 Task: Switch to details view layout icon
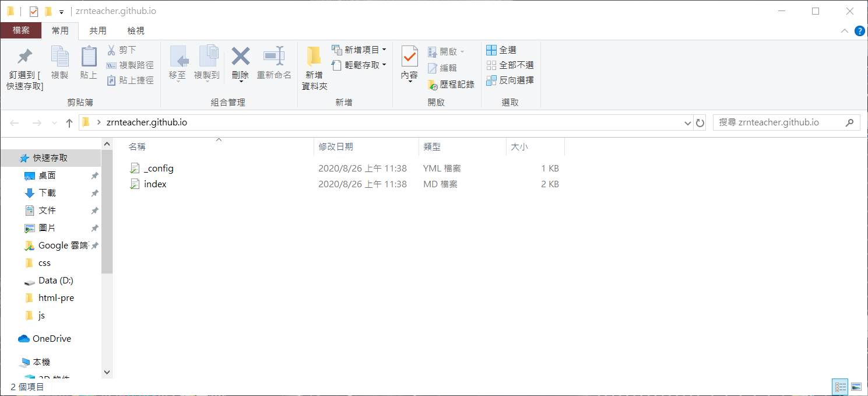(840, 387)
